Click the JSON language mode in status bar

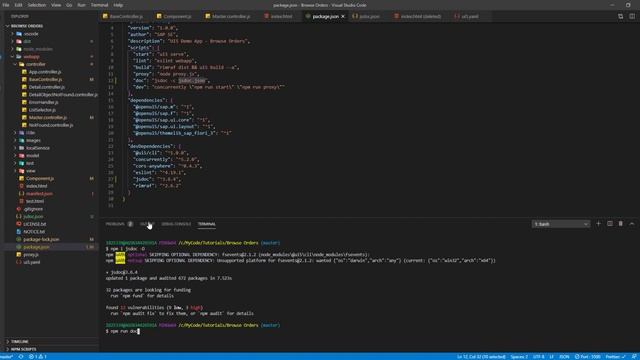coord(564,357)
